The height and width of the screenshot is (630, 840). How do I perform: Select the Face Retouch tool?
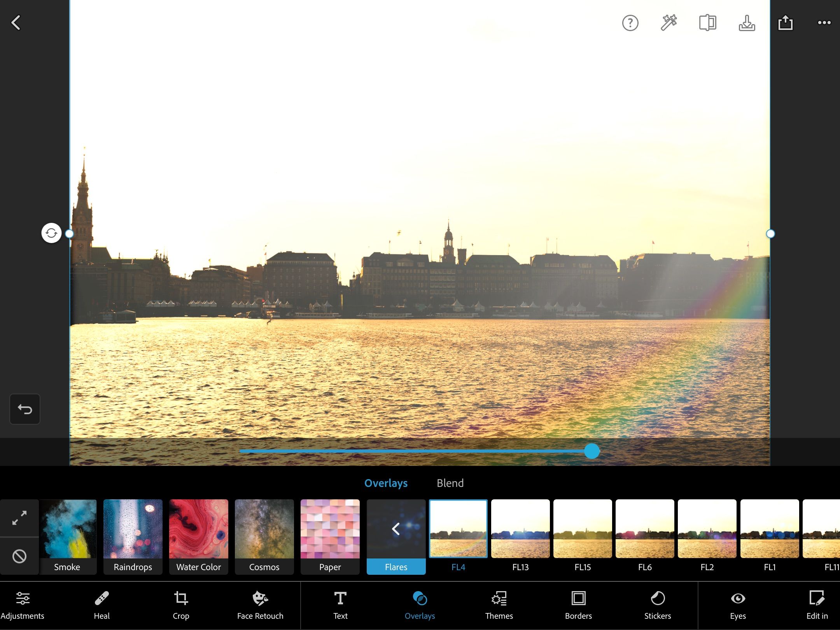pos(260,605)
